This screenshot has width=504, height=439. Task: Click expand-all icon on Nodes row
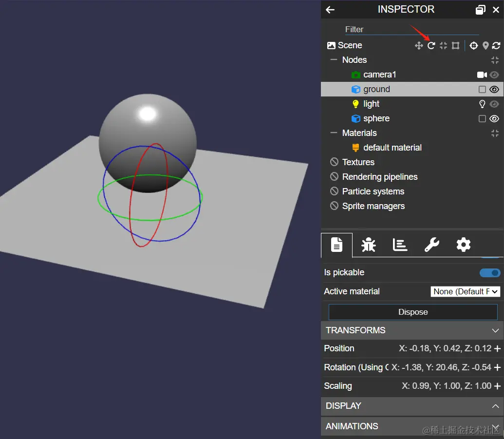point(495,60)
